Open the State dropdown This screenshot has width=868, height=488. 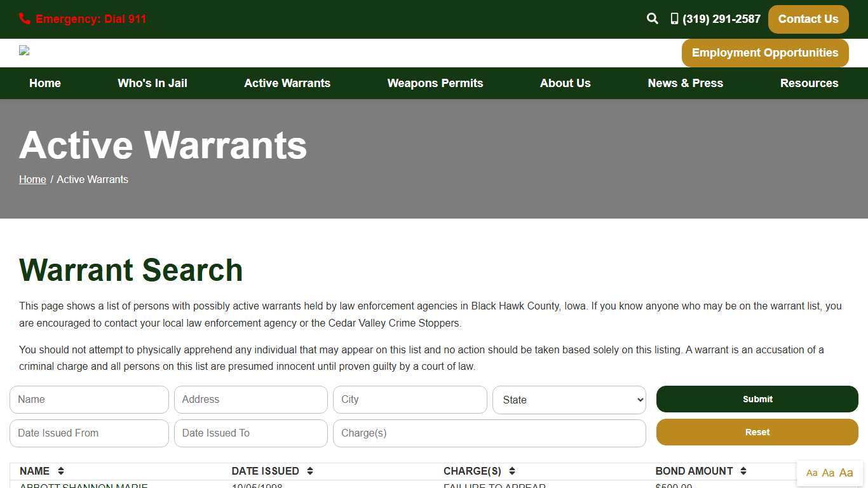click(569, 400)
